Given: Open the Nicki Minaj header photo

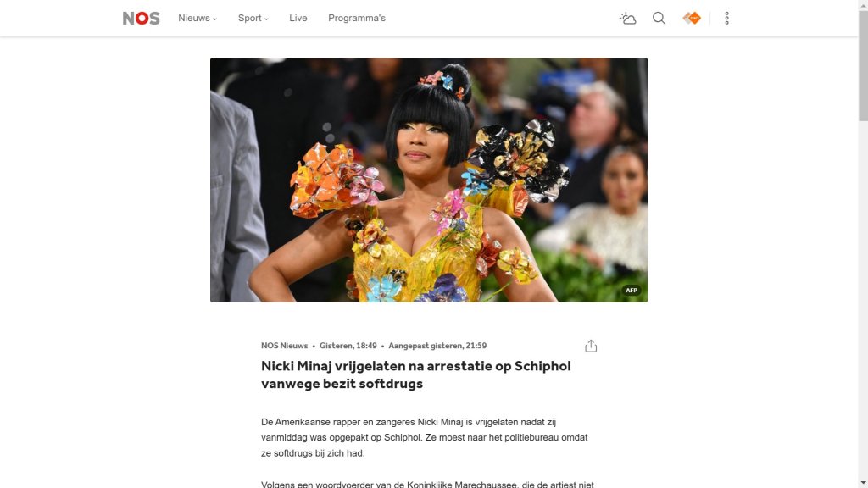Looking at the screenshot, I should (428, 180).
